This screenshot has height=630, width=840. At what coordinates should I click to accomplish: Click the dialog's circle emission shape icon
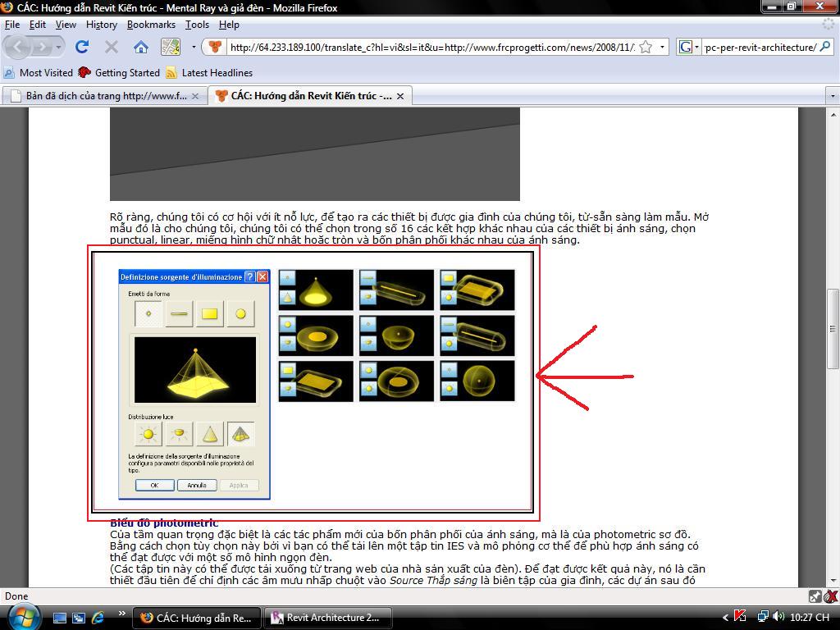(240, 314)
